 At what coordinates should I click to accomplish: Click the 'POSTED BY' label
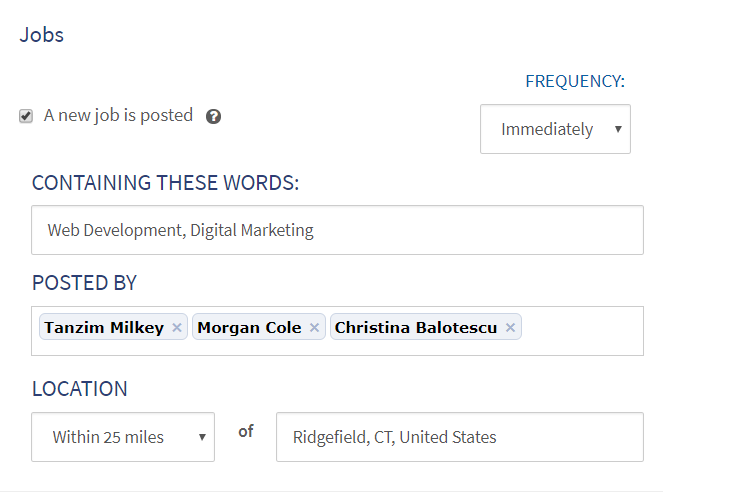[84, 283]
